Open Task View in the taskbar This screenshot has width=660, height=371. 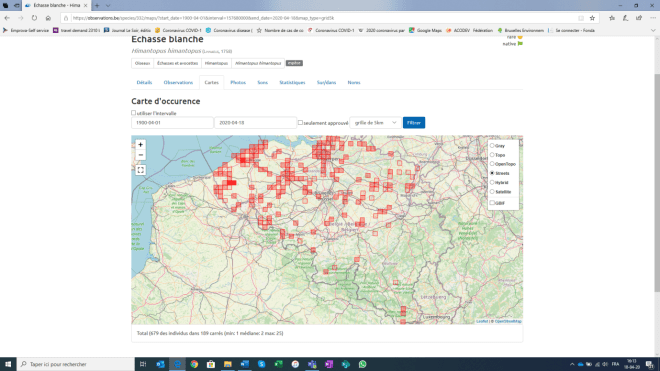click(143, 364)
